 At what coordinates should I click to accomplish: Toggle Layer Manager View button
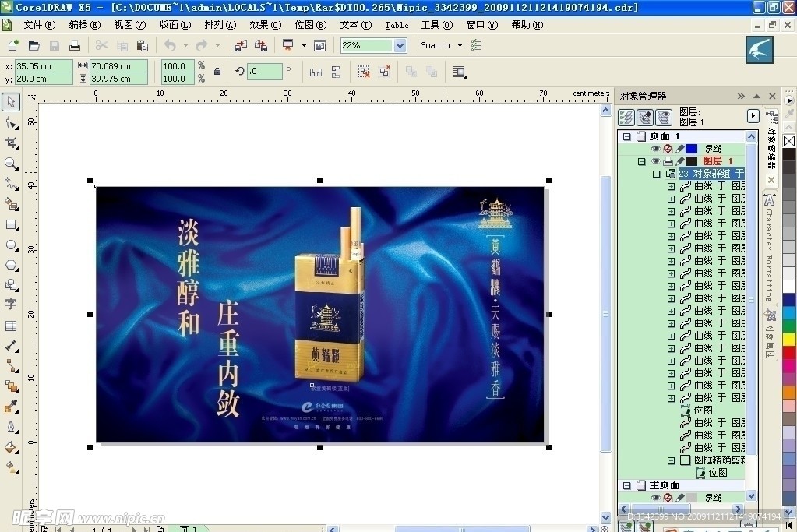coord(664,118)
